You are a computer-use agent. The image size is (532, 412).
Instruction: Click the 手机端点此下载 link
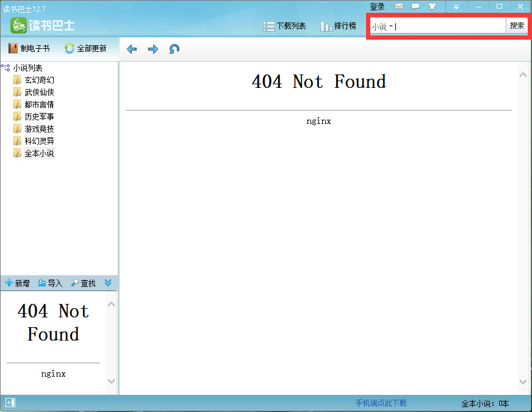(381, 403)
